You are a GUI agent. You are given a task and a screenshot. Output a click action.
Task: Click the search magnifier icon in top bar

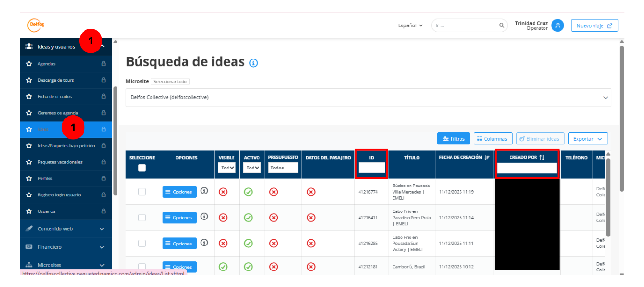(502, 25)
